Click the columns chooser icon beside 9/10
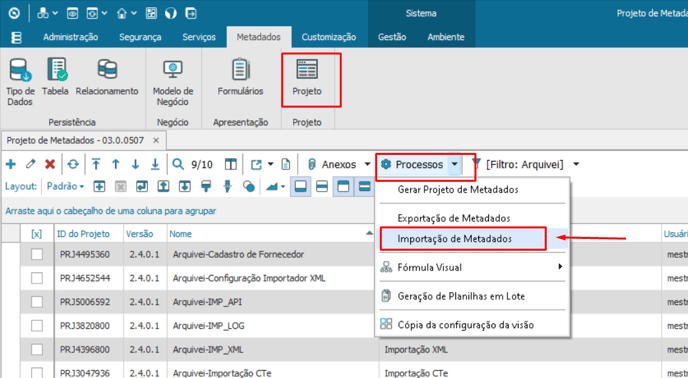The height and width of the screenshot is (378, 688). 231,164
